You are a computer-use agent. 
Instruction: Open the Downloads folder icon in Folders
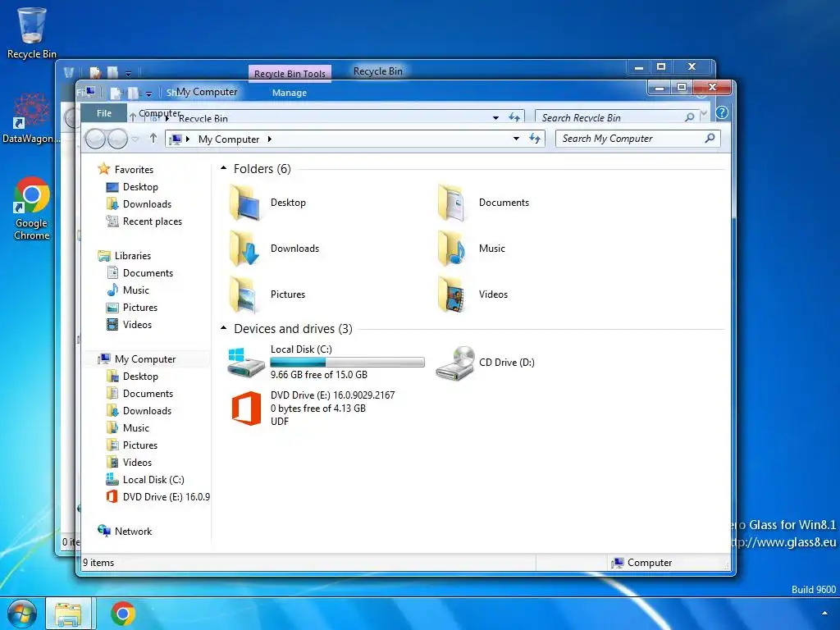[245, 249]
